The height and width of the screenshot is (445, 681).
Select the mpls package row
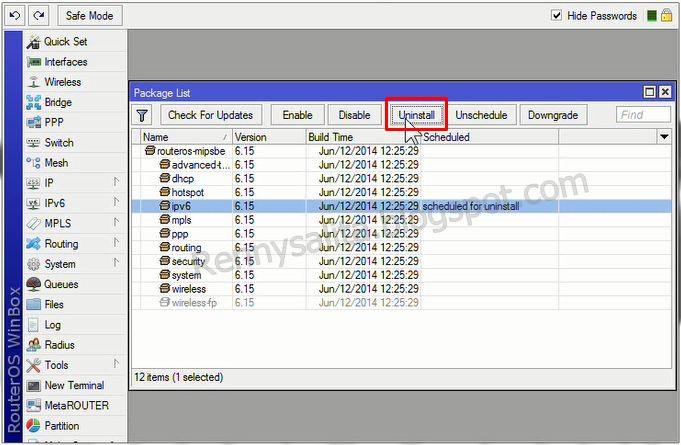[402, 220]
